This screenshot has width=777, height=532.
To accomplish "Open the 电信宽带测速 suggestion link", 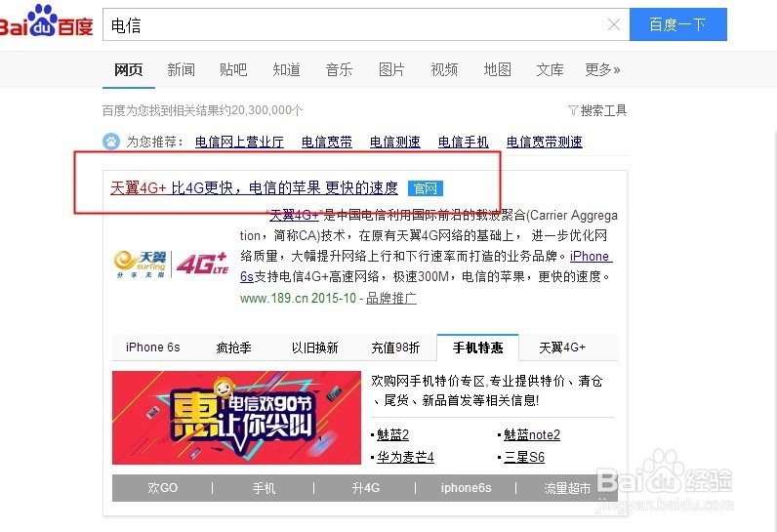I will coord(544,143).
